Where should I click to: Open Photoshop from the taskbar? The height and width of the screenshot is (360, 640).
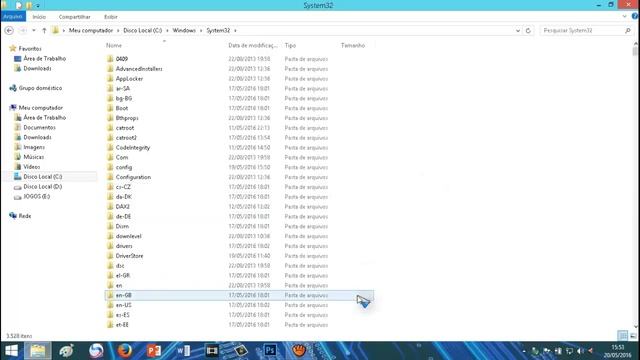(x=270, y=351)
